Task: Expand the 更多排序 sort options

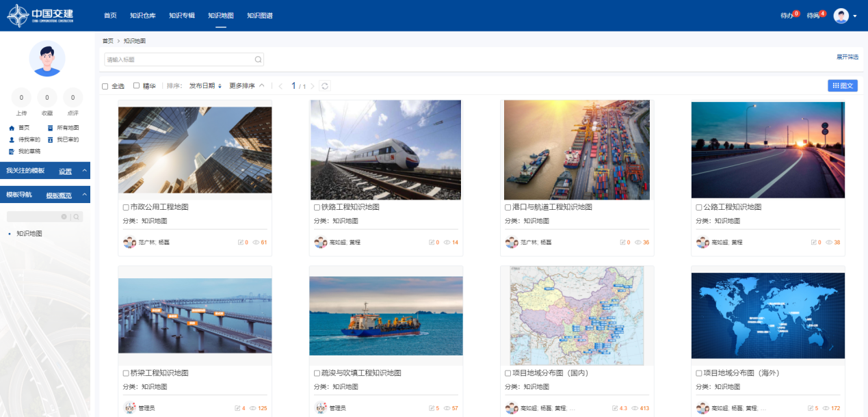Action: pos(246,86)
